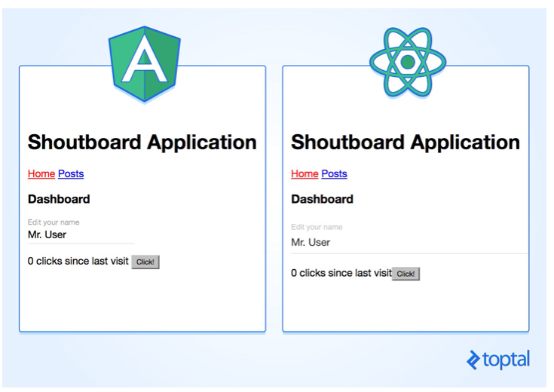Select Shoutboard Application heading in React panel
Image resolution: width=554 pixels, height=392 pixels.
pos(406,142)
